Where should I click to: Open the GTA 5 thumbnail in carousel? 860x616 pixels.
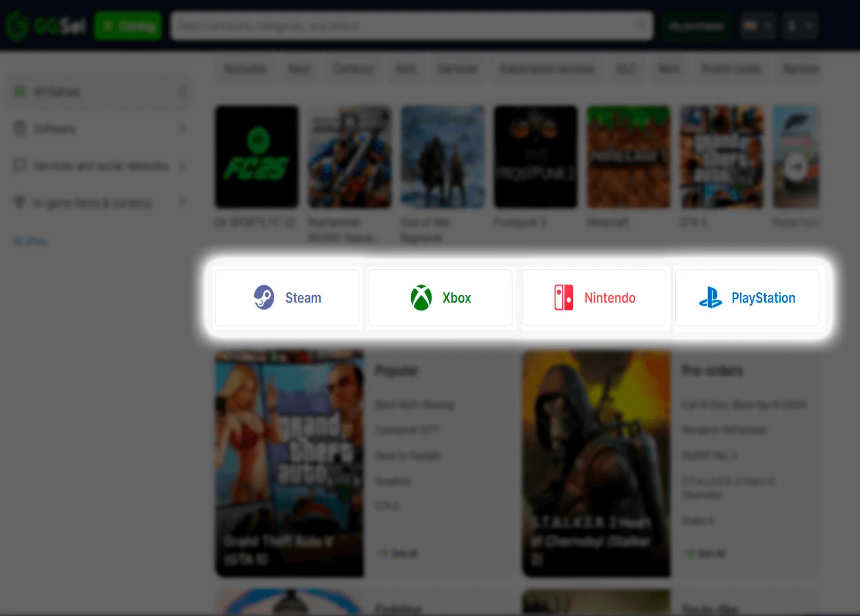[721, 157]
